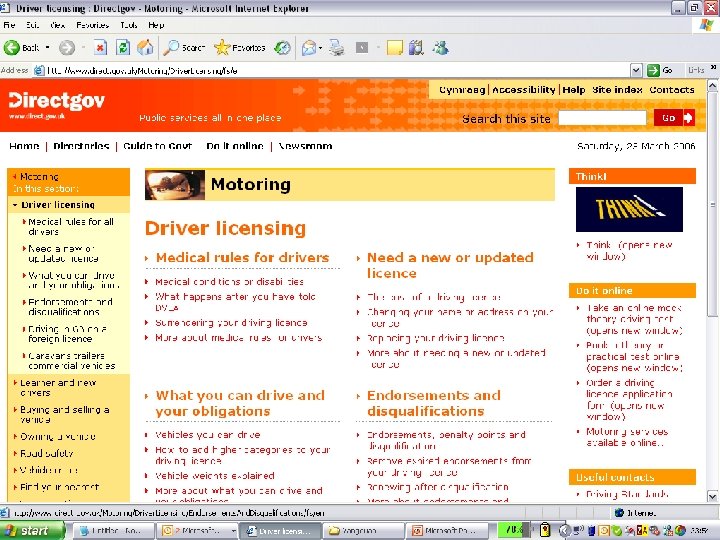Open Medical rules for drivers heading link

coord(242,258)
